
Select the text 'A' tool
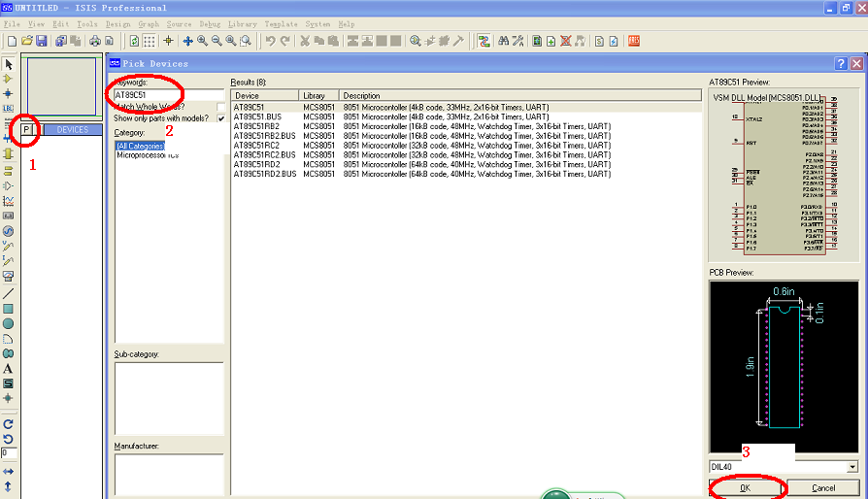[9, 369]
